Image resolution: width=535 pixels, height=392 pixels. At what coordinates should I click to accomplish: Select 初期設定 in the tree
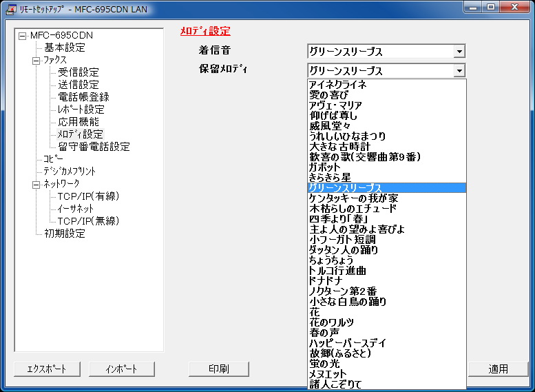pyautogui.click(x=65, y=234)
